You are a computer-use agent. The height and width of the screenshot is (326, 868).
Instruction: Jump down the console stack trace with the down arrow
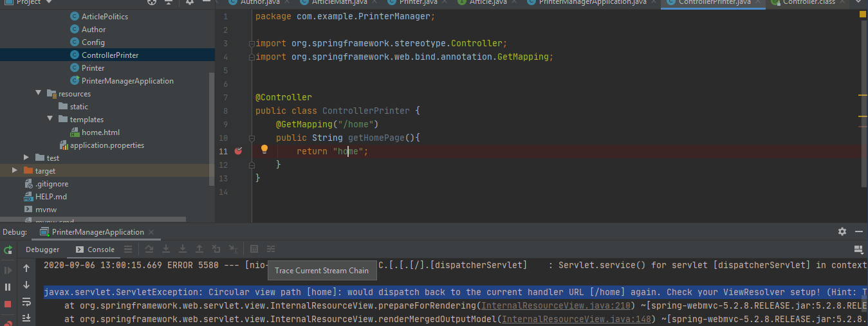26,285
